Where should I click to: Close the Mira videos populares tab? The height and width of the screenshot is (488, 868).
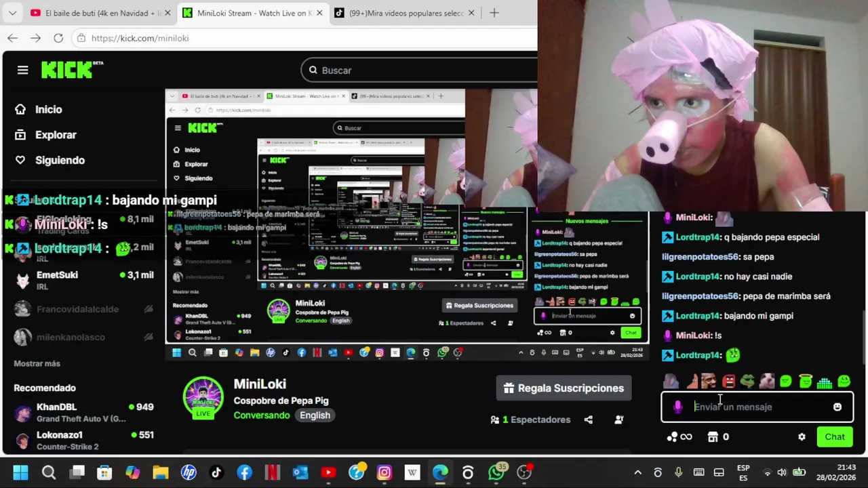(x=471, y=13)
